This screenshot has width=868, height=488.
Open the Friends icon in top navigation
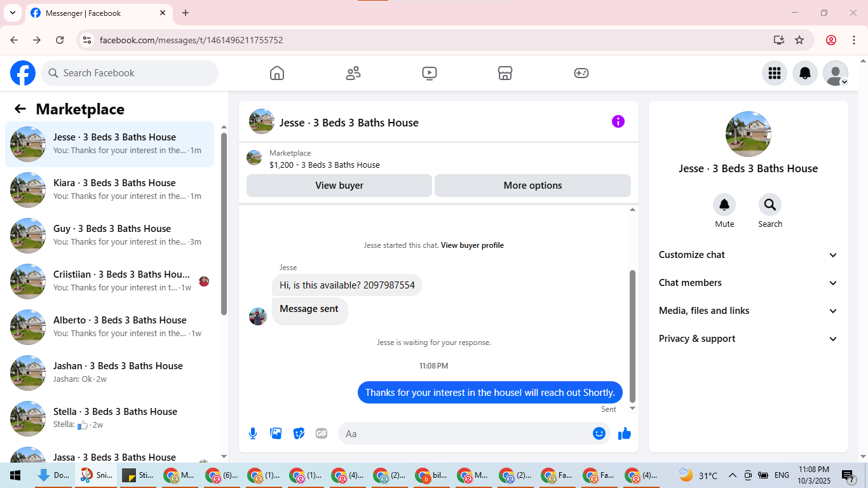353,73
